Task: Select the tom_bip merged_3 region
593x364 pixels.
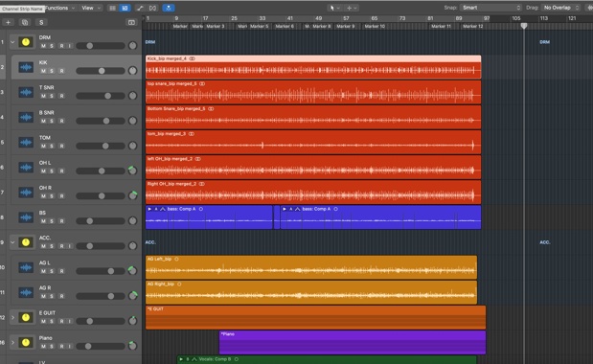Action: click(313, 142)
